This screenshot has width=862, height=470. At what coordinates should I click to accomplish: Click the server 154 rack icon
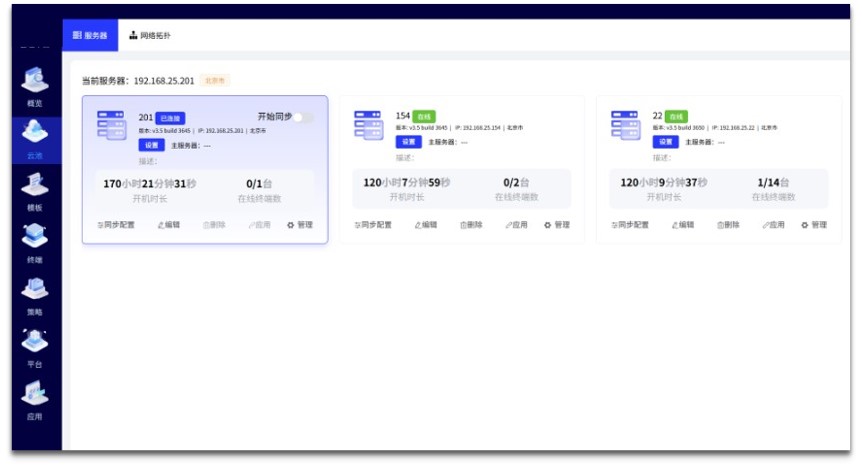368,125
